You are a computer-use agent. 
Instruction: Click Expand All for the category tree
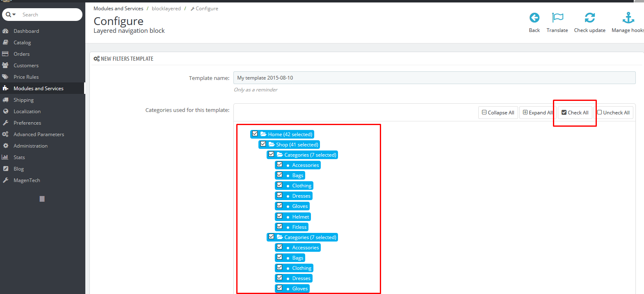[x=538, y=113]
